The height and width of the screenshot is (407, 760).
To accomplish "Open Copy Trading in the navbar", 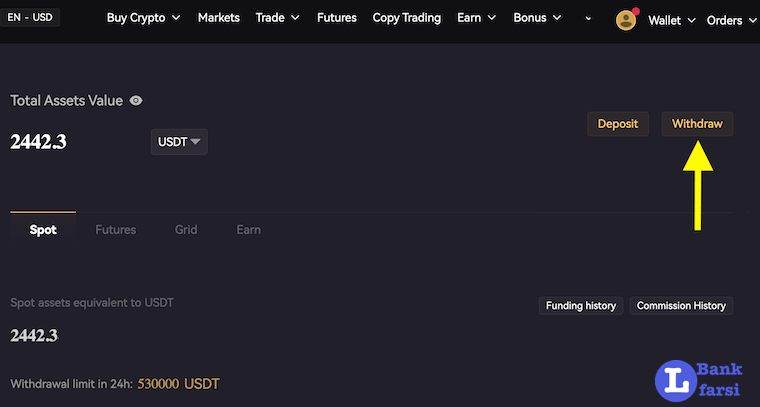I will [x=407, y=18].
